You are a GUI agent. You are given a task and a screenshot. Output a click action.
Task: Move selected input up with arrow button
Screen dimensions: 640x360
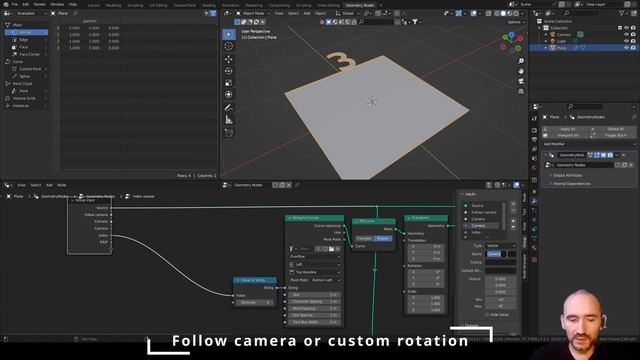pos(513,221)
